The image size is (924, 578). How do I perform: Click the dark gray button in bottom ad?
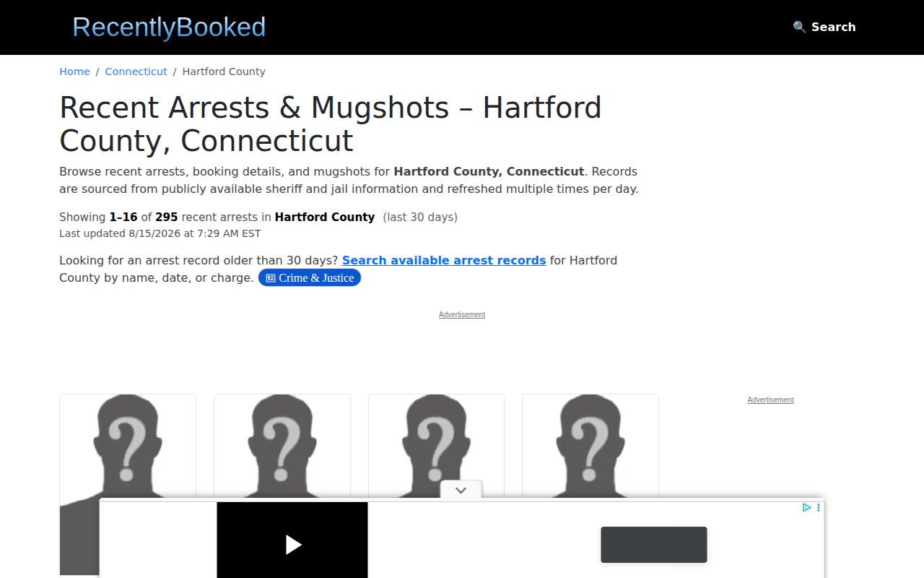click(654, 545)
